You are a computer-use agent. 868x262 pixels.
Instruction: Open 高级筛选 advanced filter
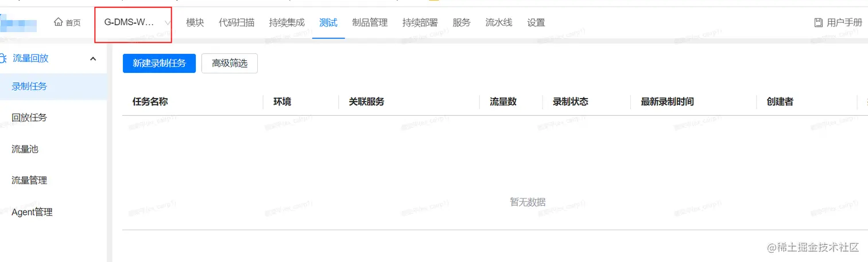click(230, 63)
